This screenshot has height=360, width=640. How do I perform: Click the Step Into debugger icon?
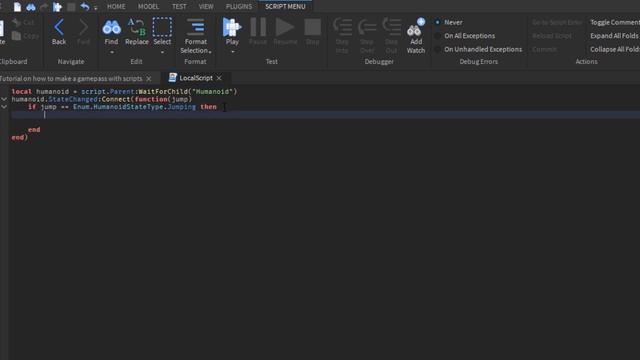(342, 27)
